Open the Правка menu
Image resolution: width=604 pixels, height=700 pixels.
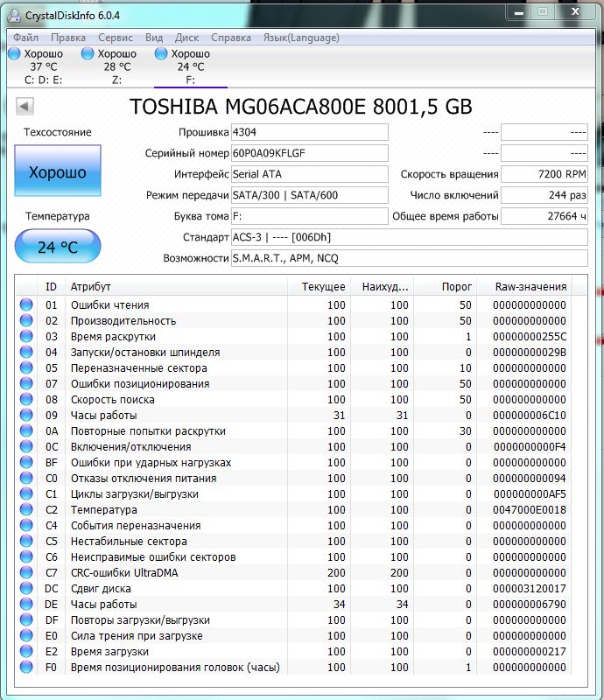point(68,38)
